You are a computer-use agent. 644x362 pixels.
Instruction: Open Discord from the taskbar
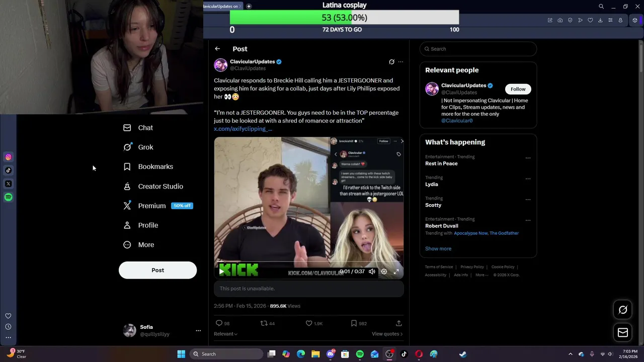tap(330, 354)
